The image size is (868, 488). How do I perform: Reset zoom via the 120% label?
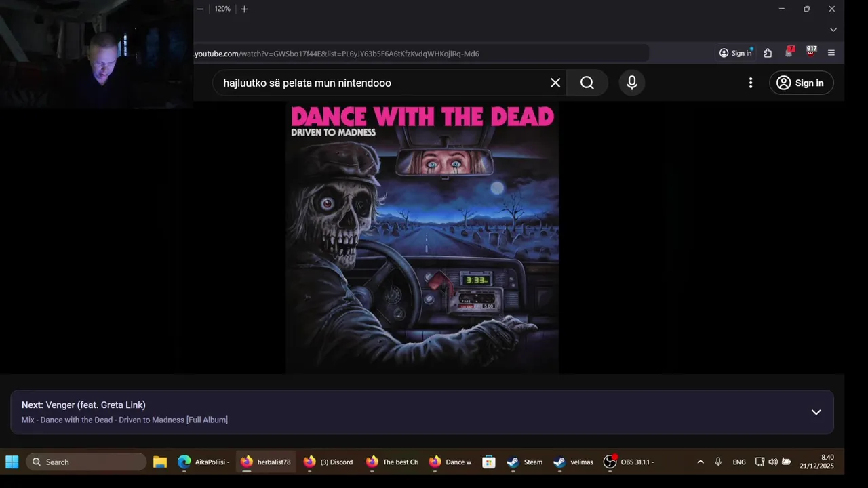coord(222,9)
